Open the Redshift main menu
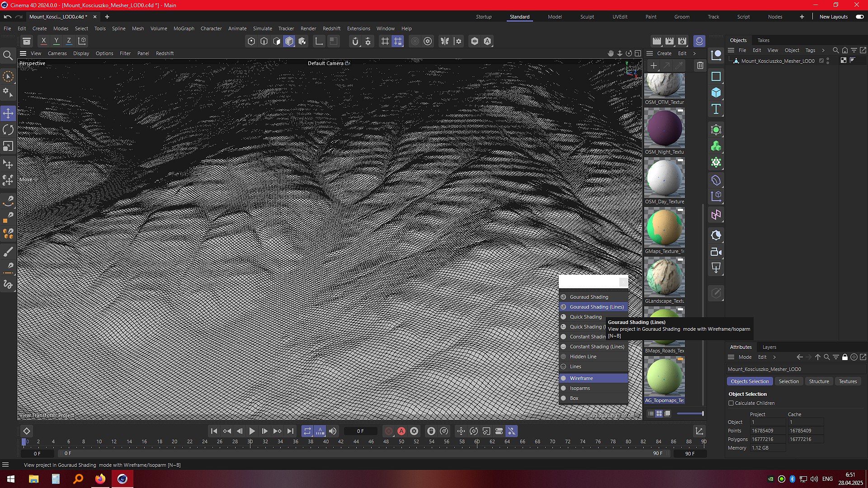Screen dimensions: 868x488 coord(331,28)
